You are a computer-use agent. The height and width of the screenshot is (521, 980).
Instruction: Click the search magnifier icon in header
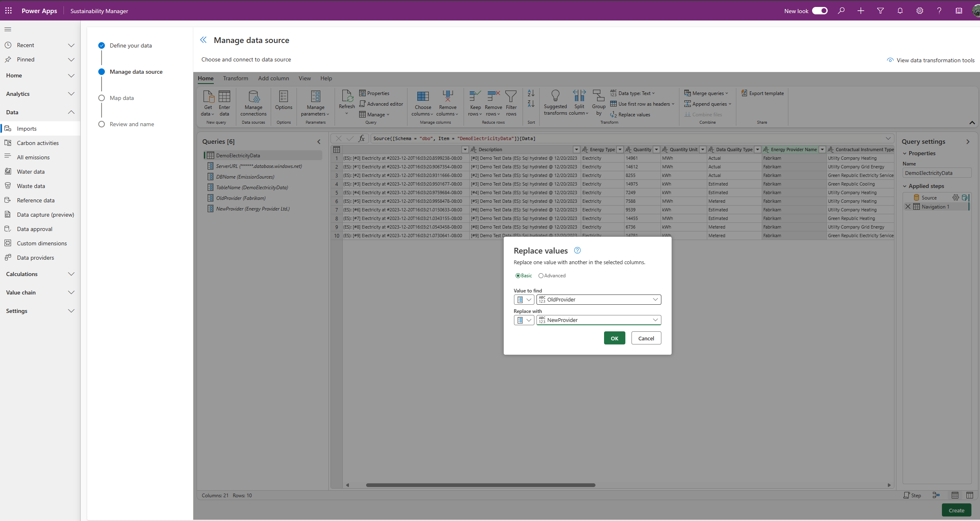[841, 11]
